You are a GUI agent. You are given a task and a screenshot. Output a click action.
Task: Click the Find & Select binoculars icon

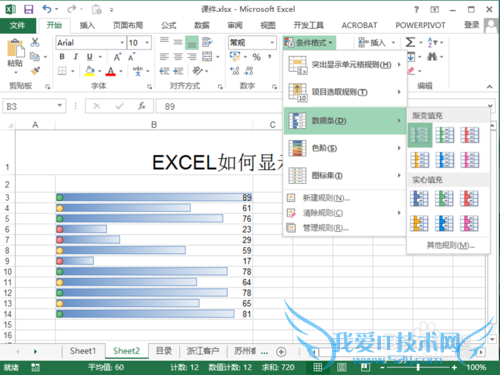pos(432,57)
